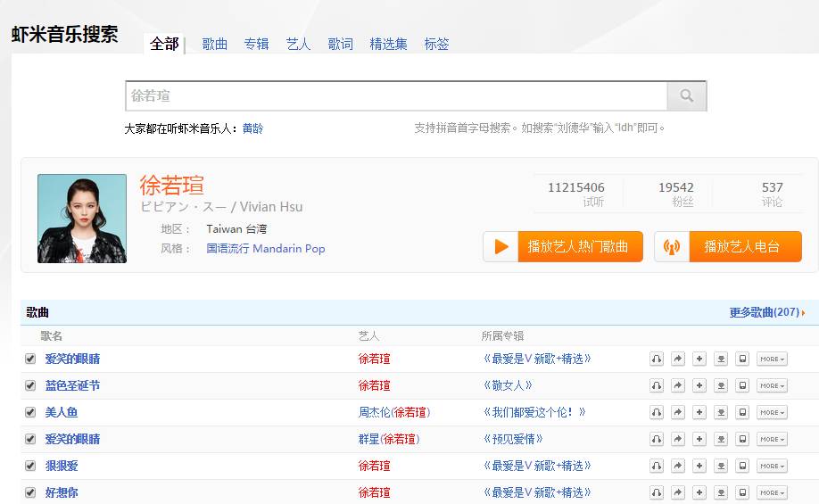Click the 虾米音乐搜索 site title
Screen dimensions: 819x504
(65, 35)
